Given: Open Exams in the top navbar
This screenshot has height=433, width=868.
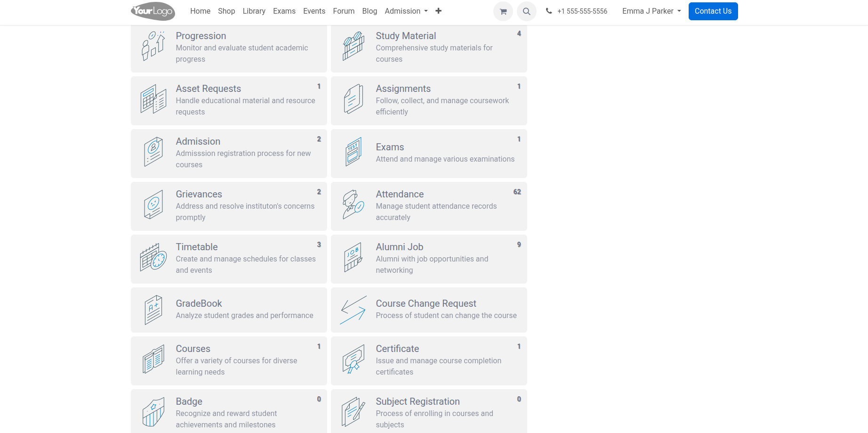Looking at the screenshot, I should pyautogui.click(x=284, y=11).
